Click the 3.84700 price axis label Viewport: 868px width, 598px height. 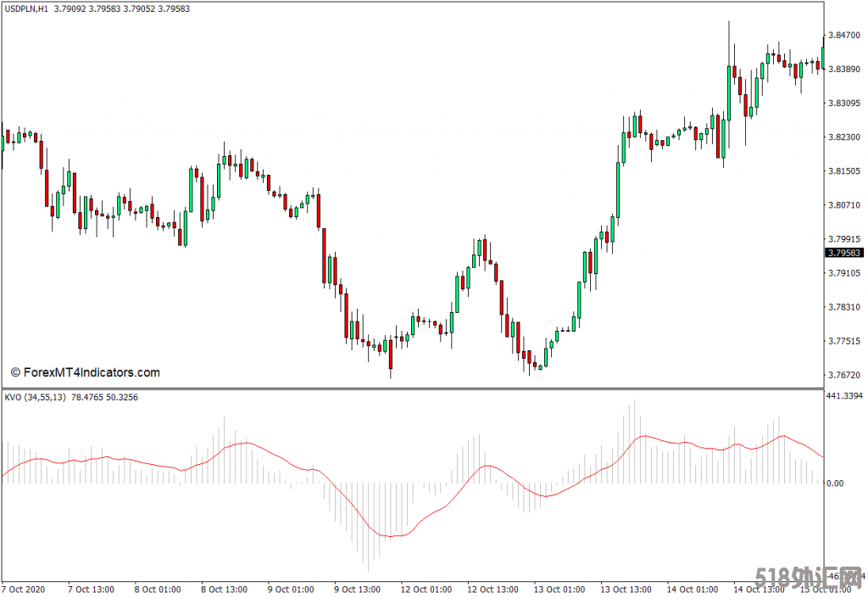[844, 36]
